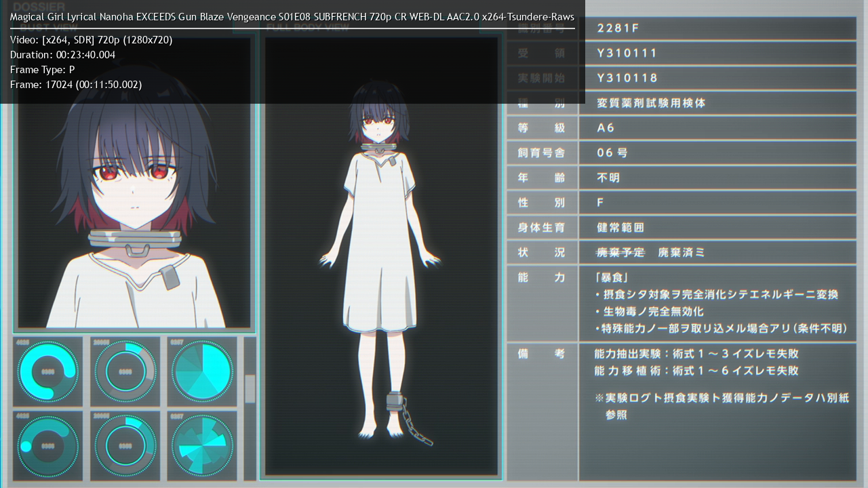
Task: Select the "Frame Type: P" overlay line
Action: pos(42,70)
